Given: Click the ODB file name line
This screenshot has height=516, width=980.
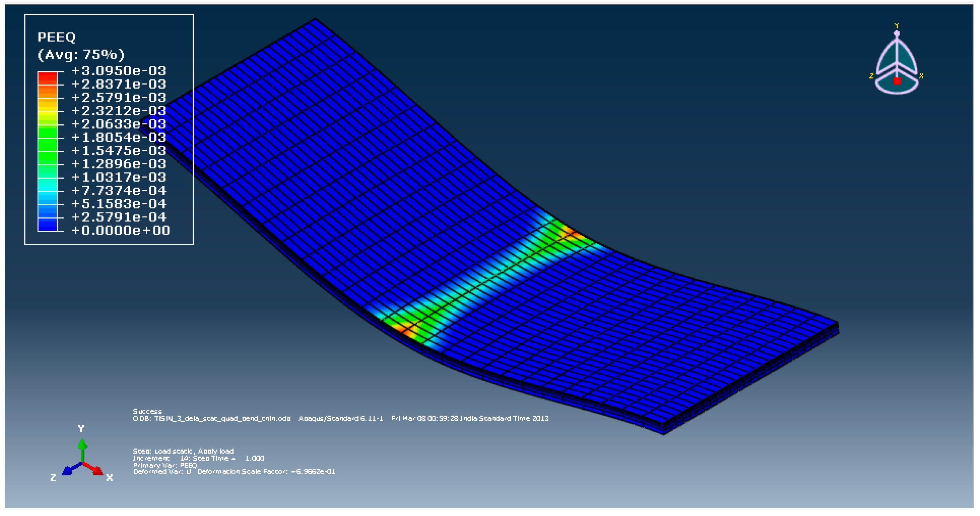Looking at the screenshot, I should (x=211, y=418).
